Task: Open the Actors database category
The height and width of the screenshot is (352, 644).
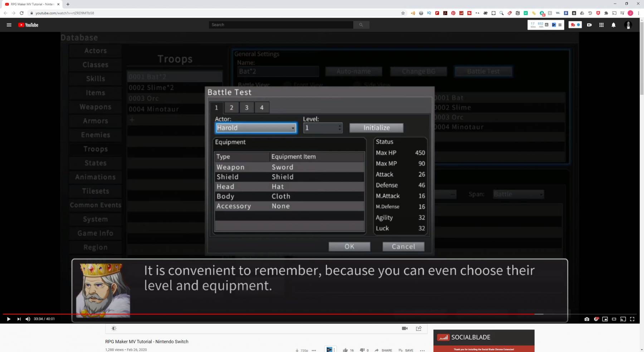Action: tap(96, 51)
